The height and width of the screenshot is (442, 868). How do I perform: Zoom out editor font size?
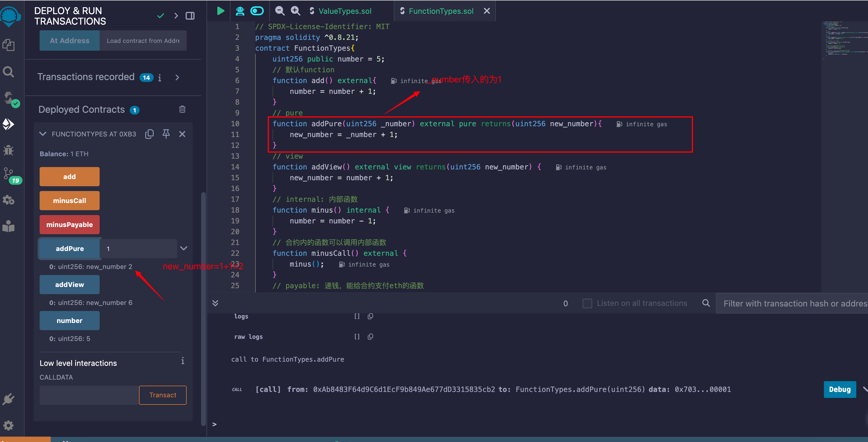[x=280, y=11]
